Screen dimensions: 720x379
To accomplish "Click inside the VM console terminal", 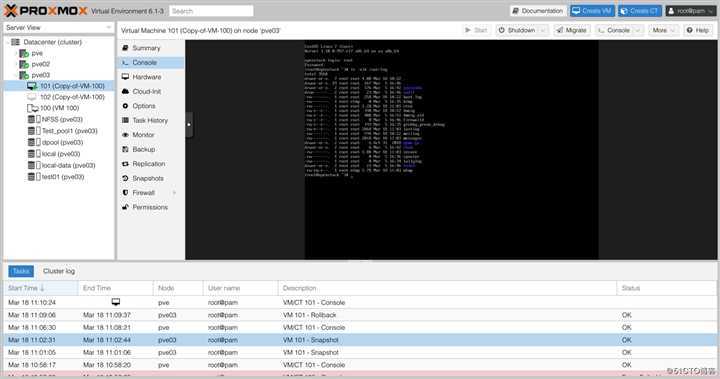I will point(451,149).
